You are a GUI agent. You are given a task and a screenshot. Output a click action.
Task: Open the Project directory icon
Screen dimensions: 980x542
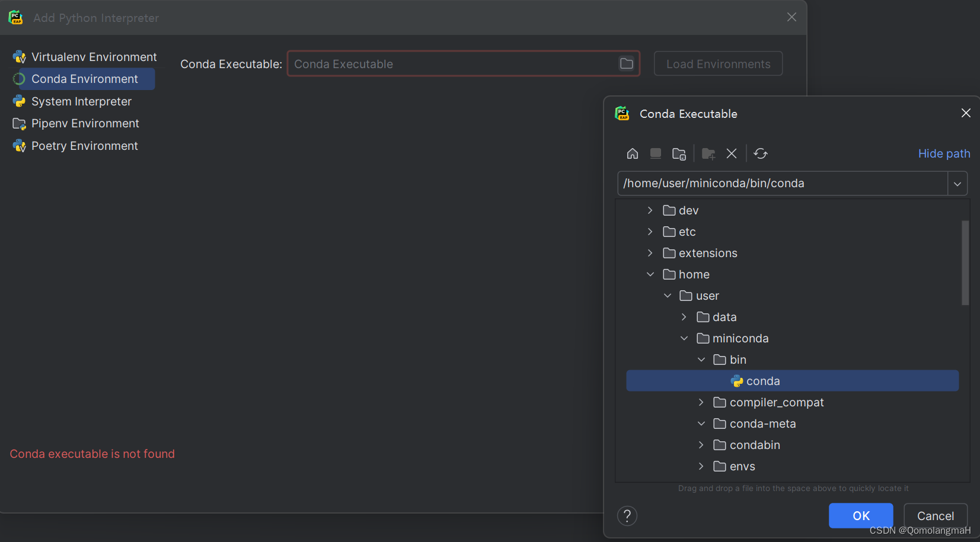[x=679, y=153]
